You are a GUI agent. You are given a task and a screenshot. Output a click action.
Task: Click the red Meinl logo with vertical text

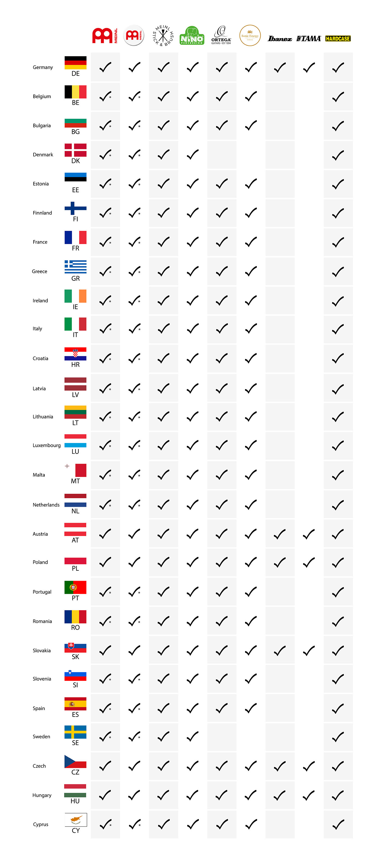pos(105,36)
